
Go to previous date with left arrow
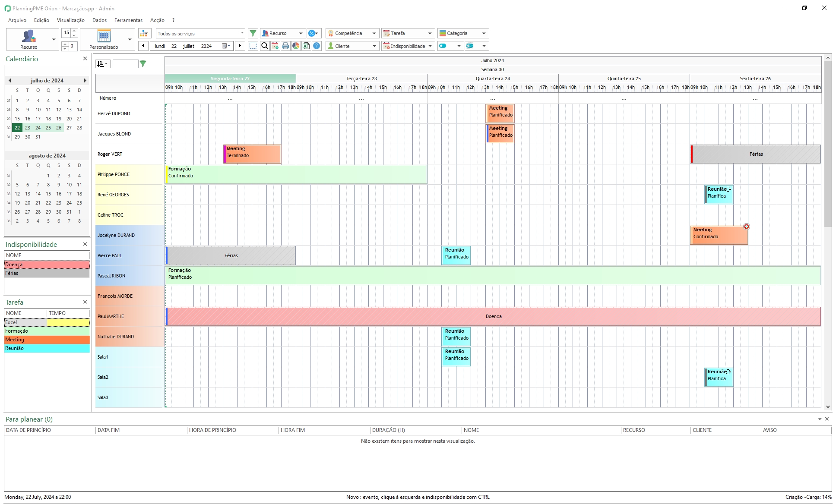coord(143,46)
